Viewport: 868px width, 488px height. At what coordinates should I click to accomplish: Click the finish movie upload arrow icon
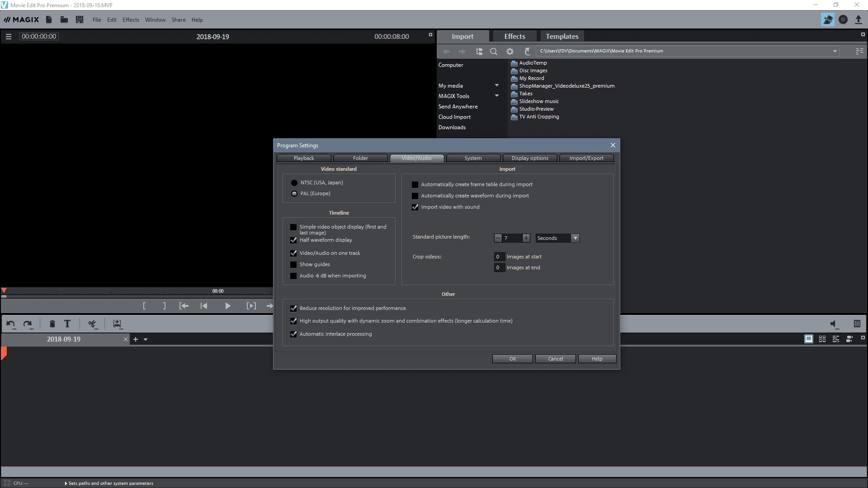(858, 19)
